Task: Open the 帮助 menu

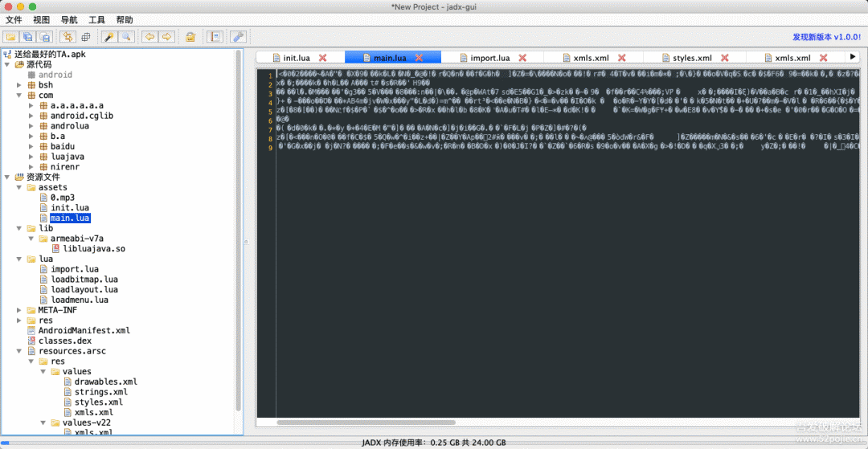Action: (x=125, y=20)
